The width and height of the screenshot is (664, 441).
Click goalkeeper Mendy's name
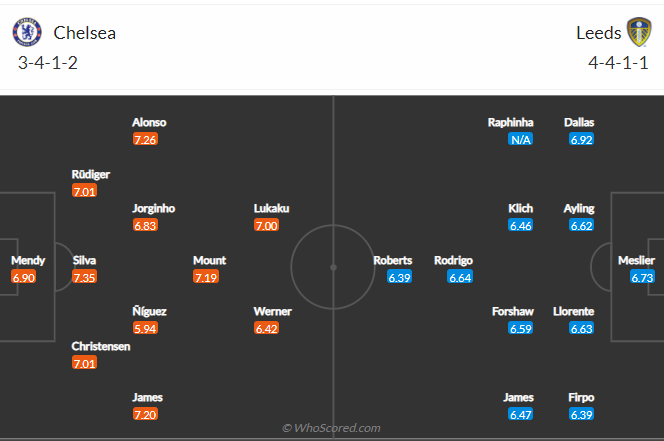[x=28, y=260]
